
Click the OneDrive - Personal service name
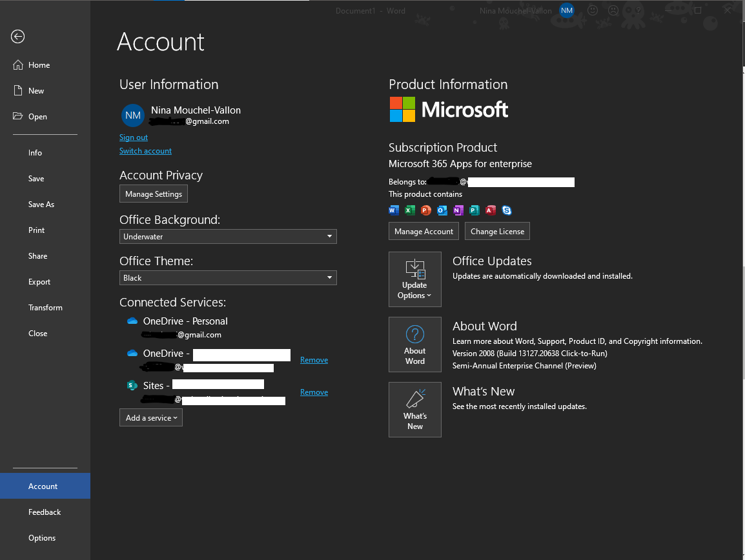click(185, 321)
